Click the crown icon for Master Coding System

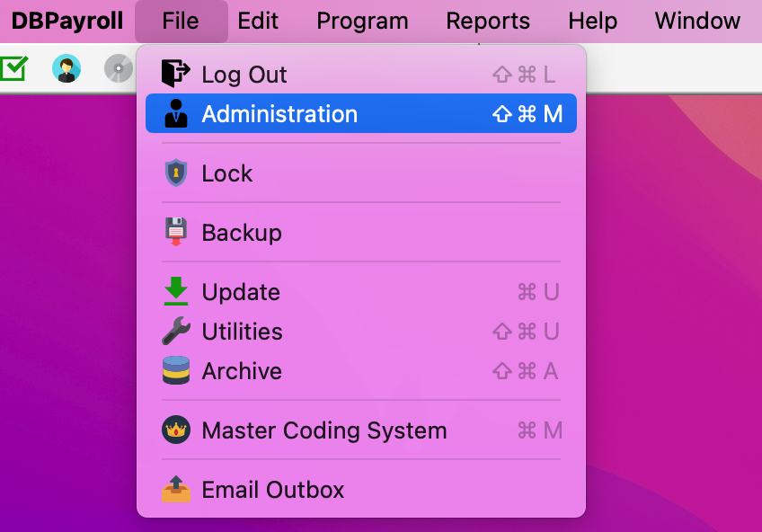pyautogui.click(x=176, y=430)
